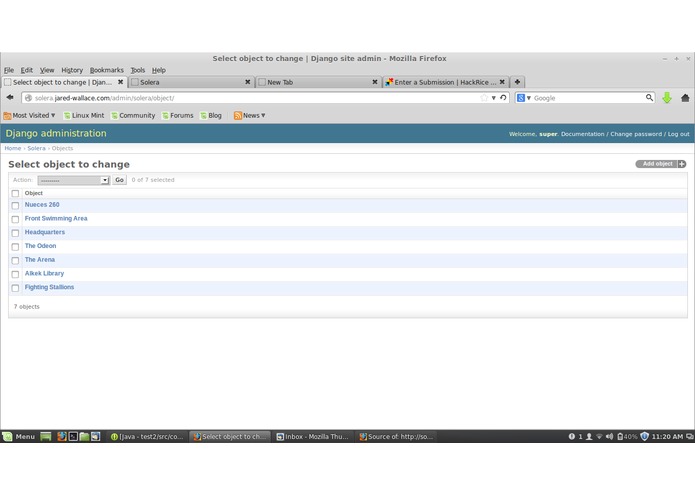Close the New Tab tab
Image resolution: width=695 pixels, height=494 pixels.
(x=375, y=82)
